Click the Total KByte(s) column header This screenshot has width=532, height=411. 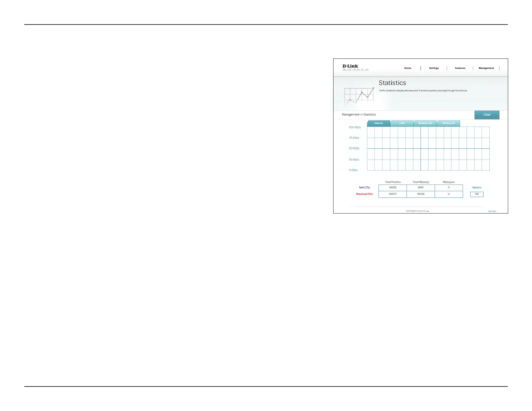tap(420, 182)
